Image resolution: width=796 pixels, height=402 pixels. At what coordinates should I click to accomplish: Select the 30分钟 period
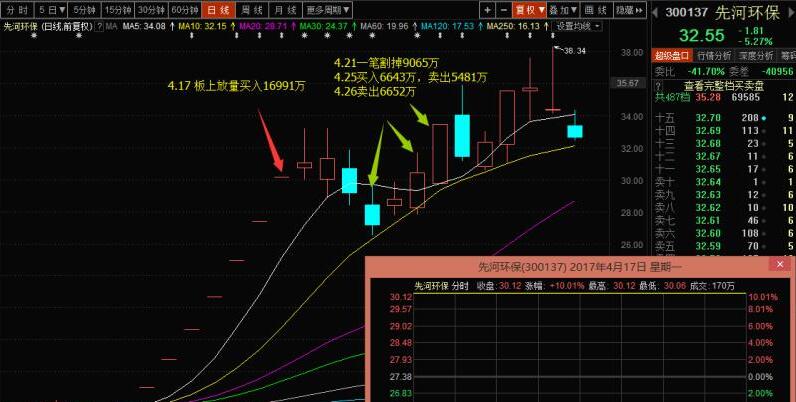(151, 10)
